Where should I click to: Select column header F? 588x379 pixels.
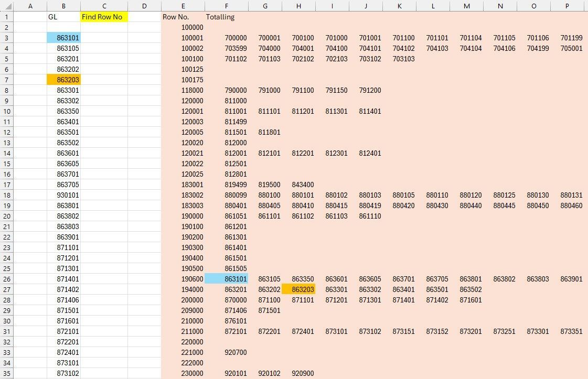[x=227, y=6]
